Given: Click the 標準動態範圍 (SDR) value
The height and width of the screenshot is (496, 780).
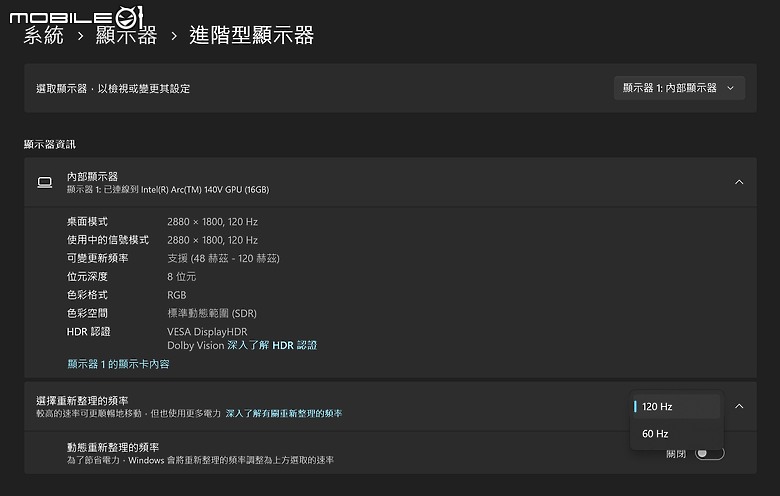Looking at the screenshot, I should (212, 313).
